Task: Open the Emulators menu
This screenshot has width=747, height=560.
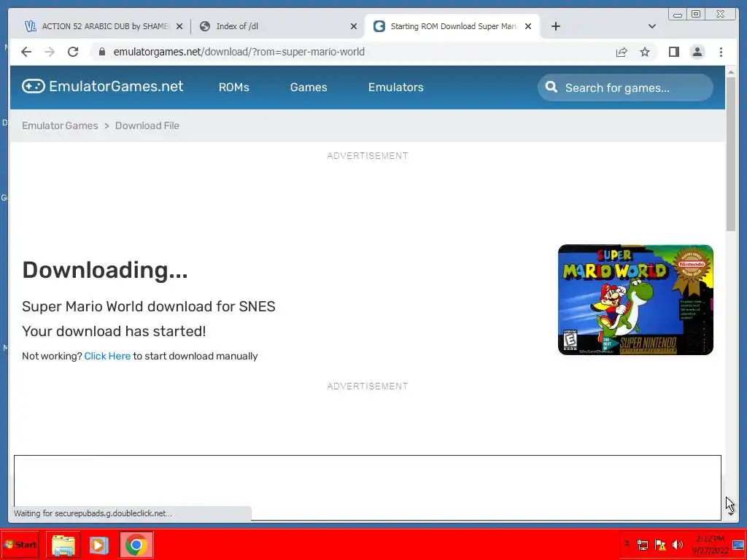Action: pos(396,87)
